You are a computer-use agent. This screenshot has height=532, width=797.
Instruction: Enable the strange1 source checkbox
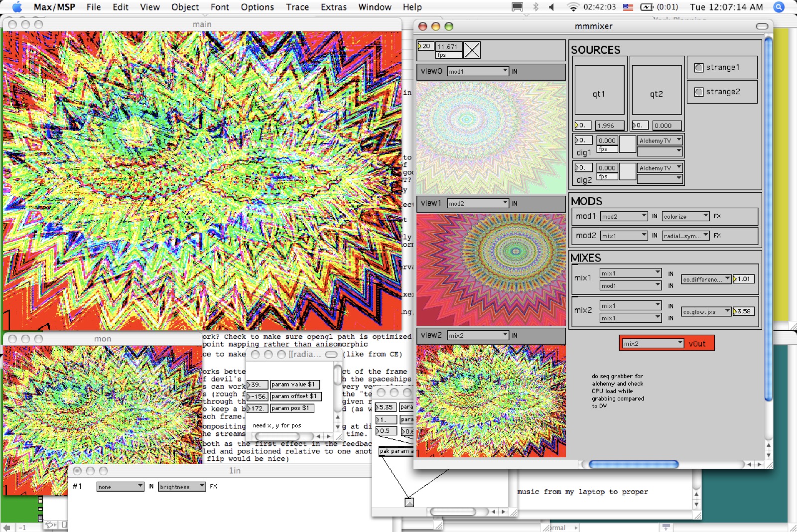click(x=699, y=68)
